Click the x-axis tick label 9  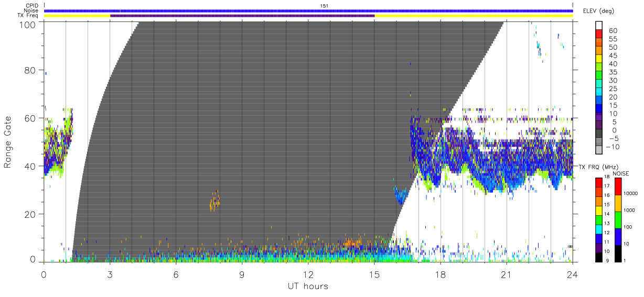point(242,274)
